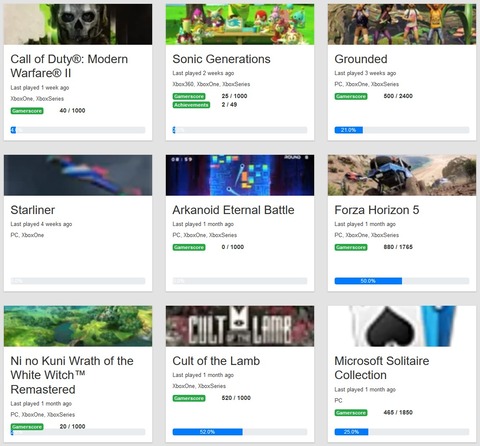480x446 pixels.
Task: Select the '20 / 1000' score text
Action: 72,427
